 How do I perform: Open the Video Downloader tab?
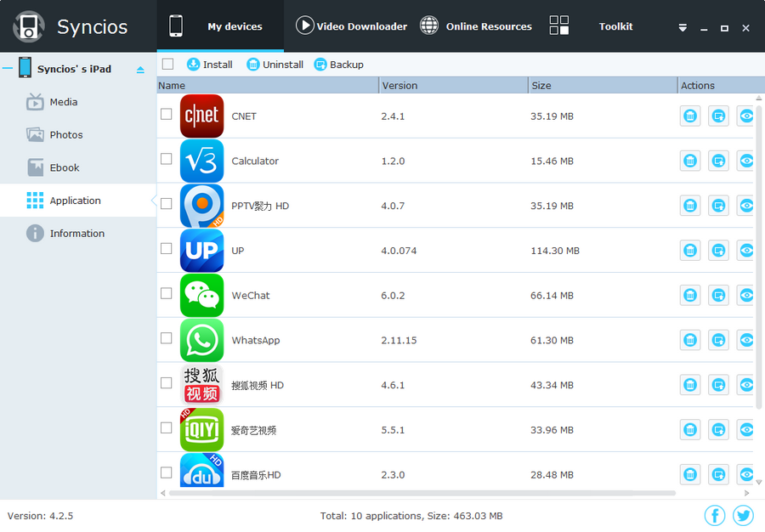(x=351, y=26)
